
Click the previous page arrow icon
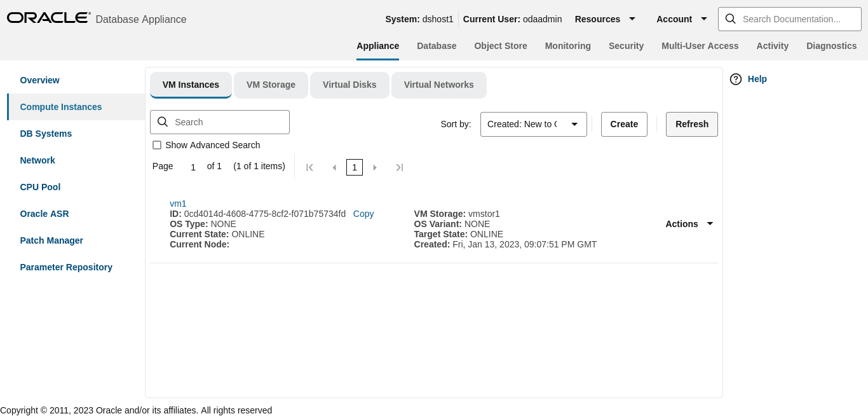(x=334, y=167)
